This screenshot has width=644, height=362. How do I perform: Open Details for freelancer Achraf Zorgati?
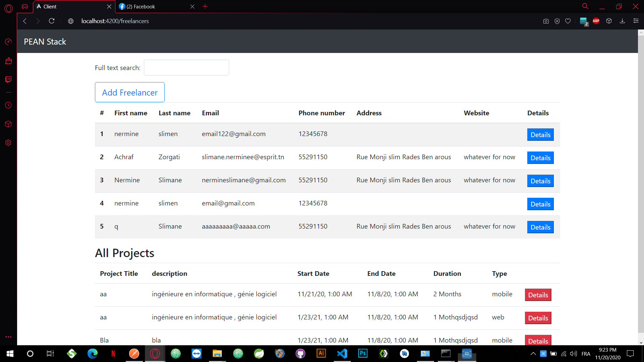pyautogui.click(x=540, y=158)
